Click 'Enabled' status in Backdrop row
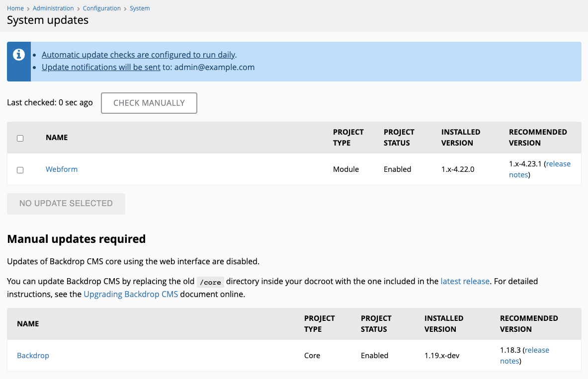 (x=374, y=355)
